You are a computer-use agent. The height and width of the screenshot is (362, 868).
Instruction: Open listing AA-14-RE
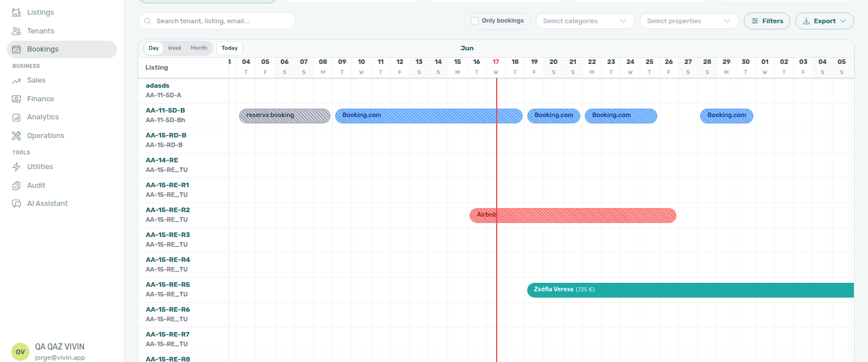[162, 161]
